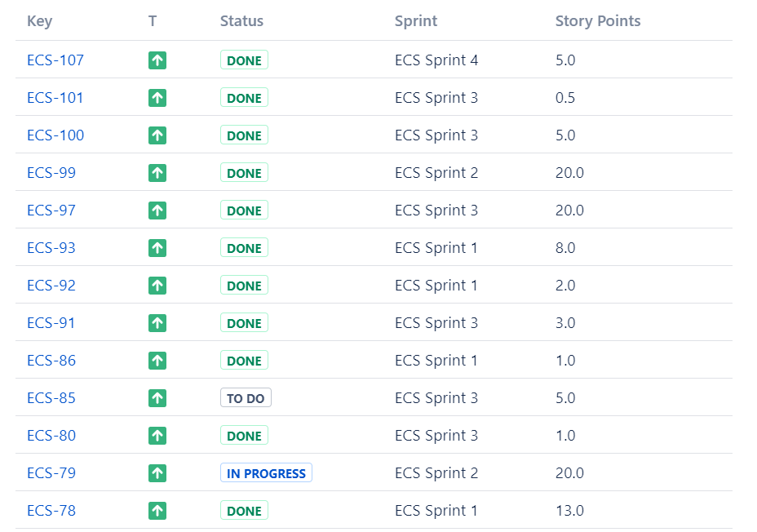The image size is (757, 532).
Task: Click the issue type icon for ECS-107
Action: pyautogui.click(x=157, y=60)
